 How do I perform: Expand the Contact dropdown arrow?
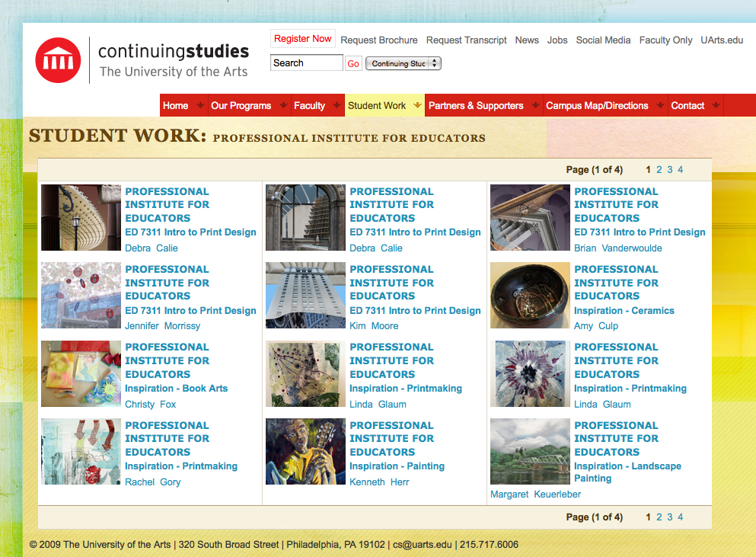(x=717, y=105)
